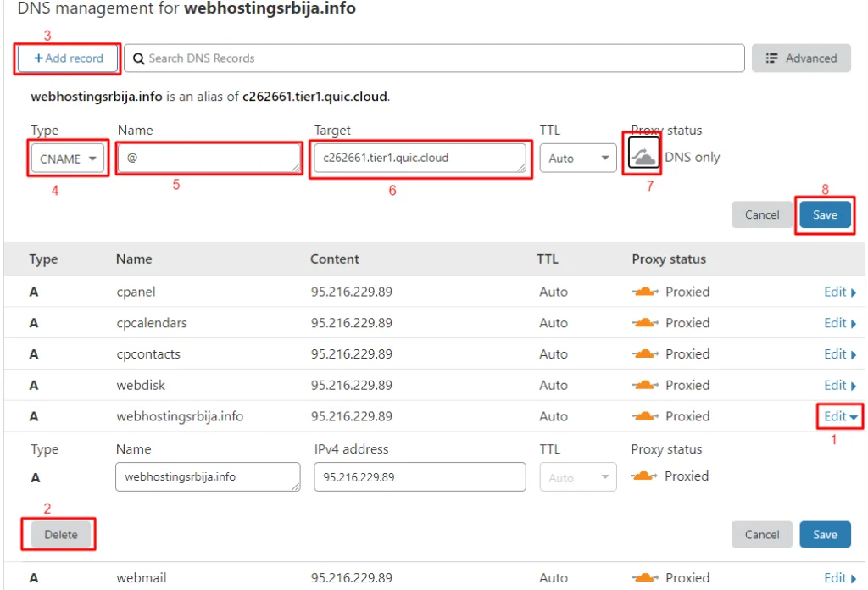Click IP 95.216.229.89 in cpanel row
This screenshot has height=590, width=868.
tap(352, 292)
